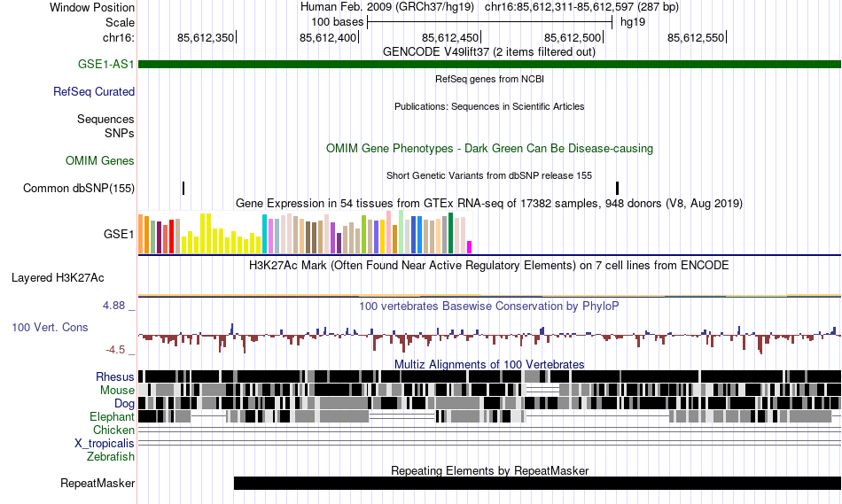Click Multiz Alignments of 100 Vertebrates title
The height and width of the screenshot is (504, 842).
pos(489,364)
